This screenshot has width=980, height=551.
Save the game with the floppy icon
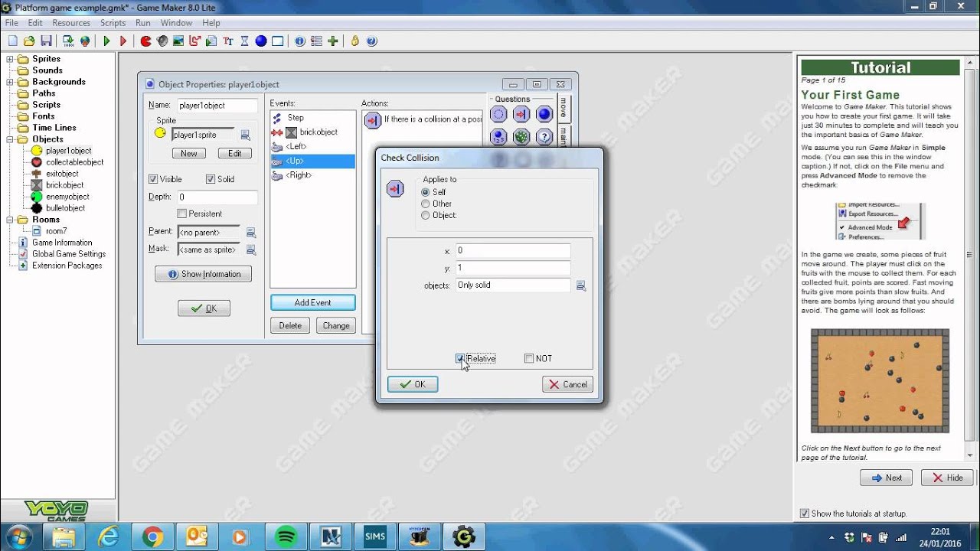[x=46, y=41]
